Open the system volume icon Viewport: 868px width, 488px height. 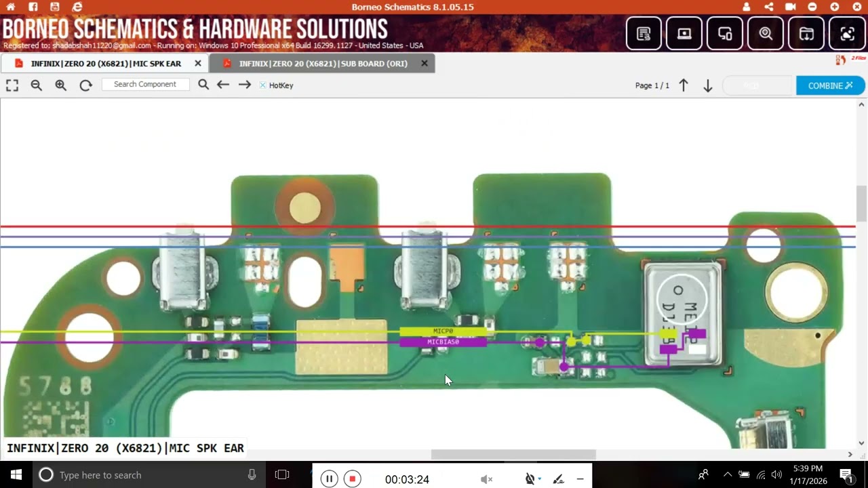[x=776, y=474]
